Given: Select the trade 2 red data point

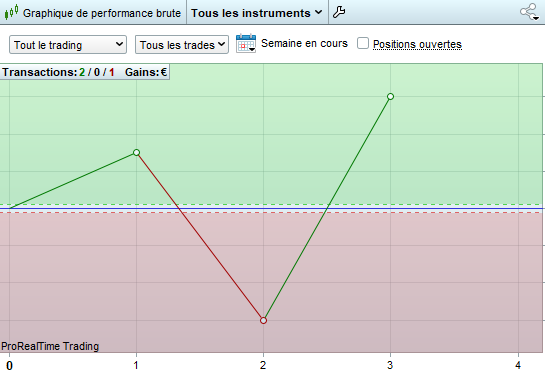Looking at the screenshot, I should click(x=263, y=320).
